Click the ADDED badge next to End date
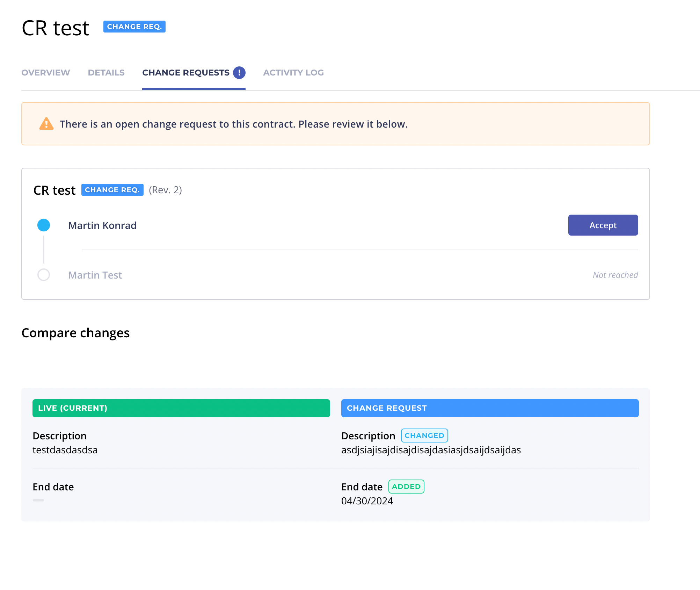Viewport: 700px width, 590px height. coord(406,487)
